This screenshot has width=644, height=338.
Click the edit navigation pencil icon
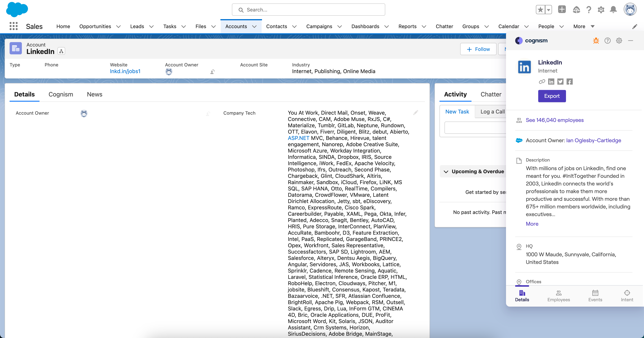[x=634, y=26]
